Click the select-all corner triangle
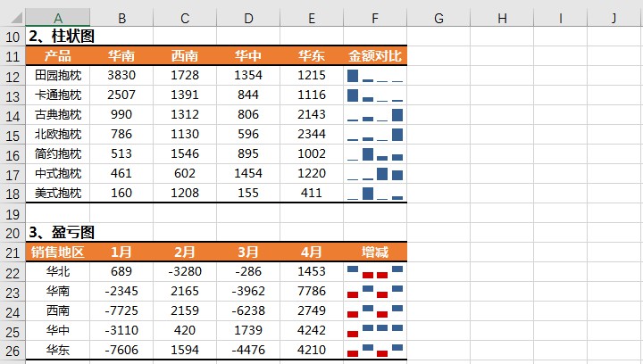The height and width of the screenshot is (364, 643). [x=16, y=18]
